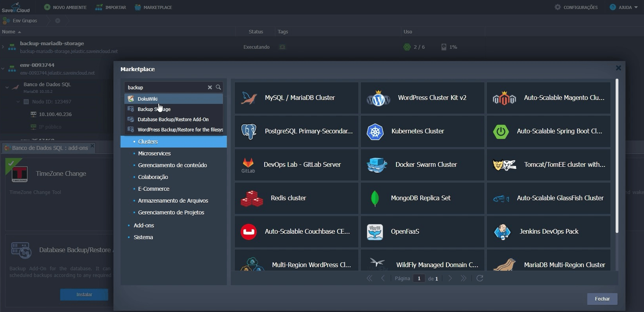644x312 pixels.
Task: Open the MySQL / MariaDB Cluster package
Action: (296, 98)
